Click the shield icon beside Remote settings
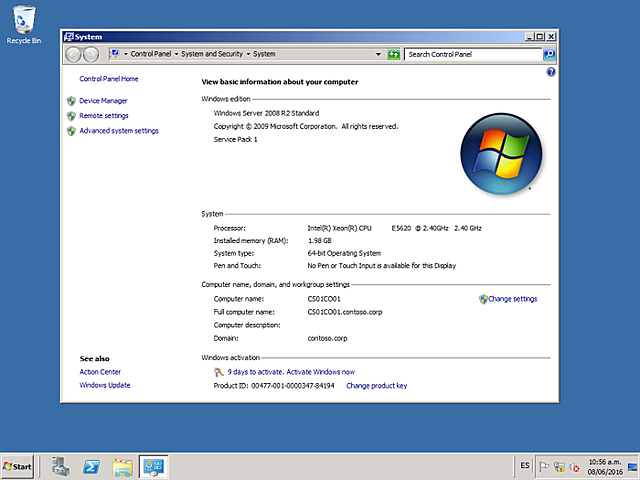This screenshot has height=480, width=640. pos(71,116)
